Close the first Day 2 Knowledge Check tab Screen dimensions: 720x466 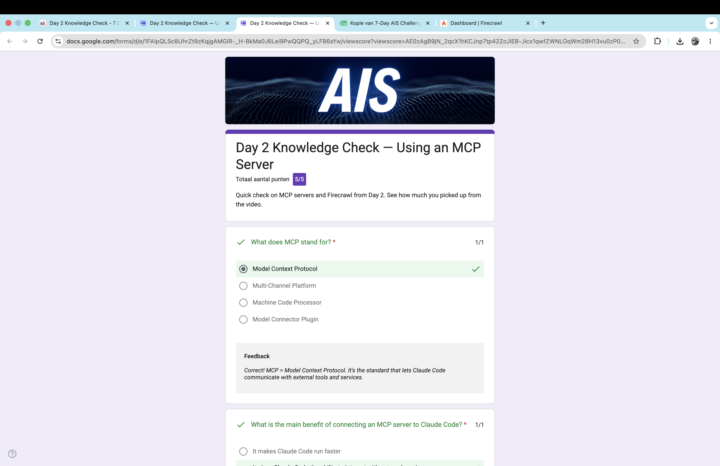pos(127,23)
